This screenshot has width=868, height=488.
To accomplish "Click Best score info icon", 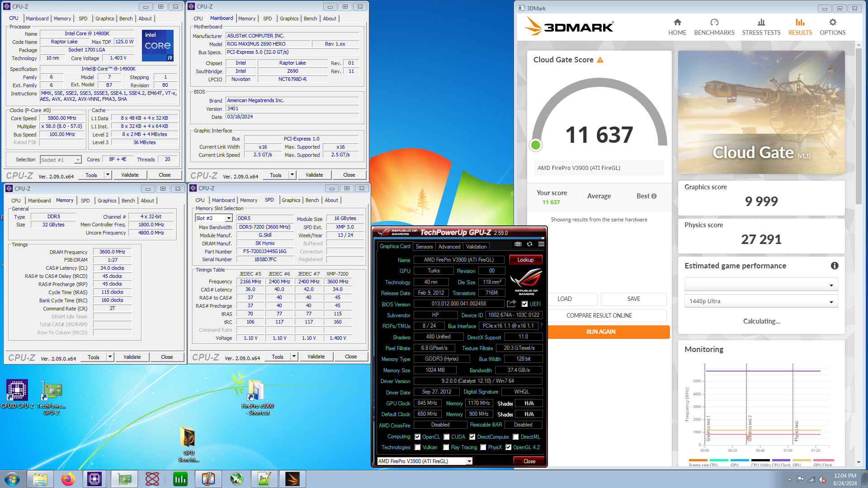I will (654, 196).
